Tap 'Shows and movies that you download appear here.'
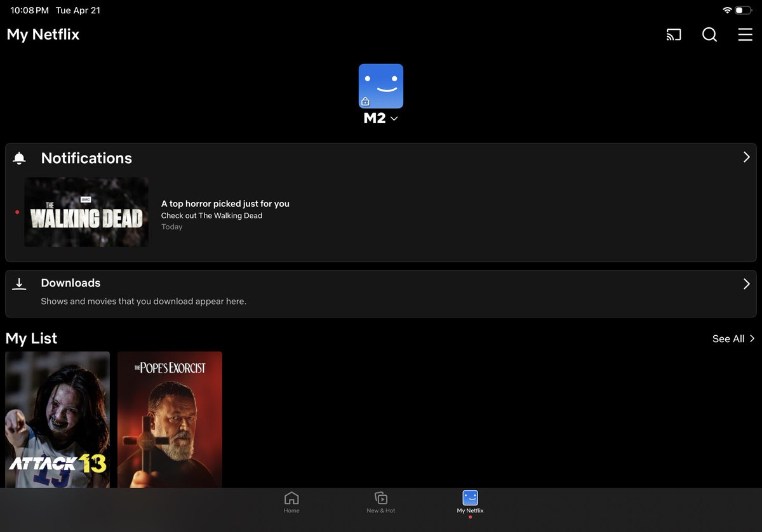This screenshot has height=532, width=762. coord(144,302)
